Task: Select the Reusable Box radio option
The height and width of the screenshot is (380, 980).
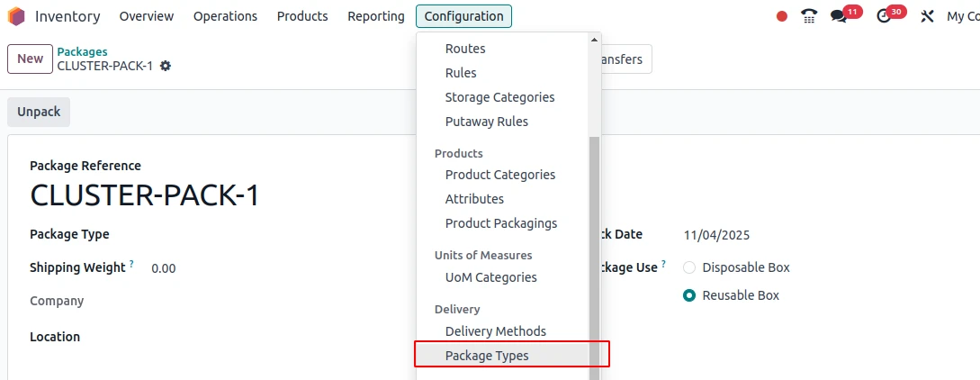Action: (689, 295)
